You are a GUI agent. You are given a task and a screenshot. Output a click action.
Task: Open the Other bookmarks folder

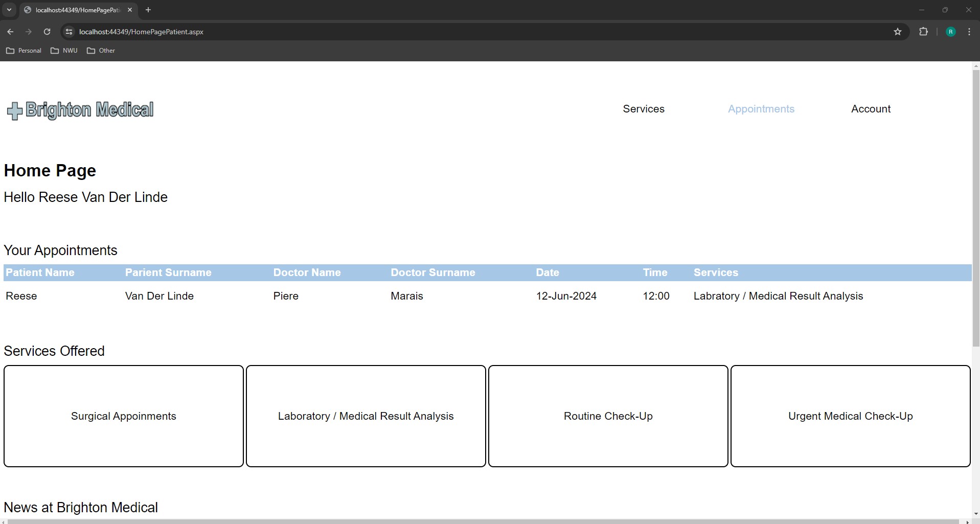(x=101, y=51)
